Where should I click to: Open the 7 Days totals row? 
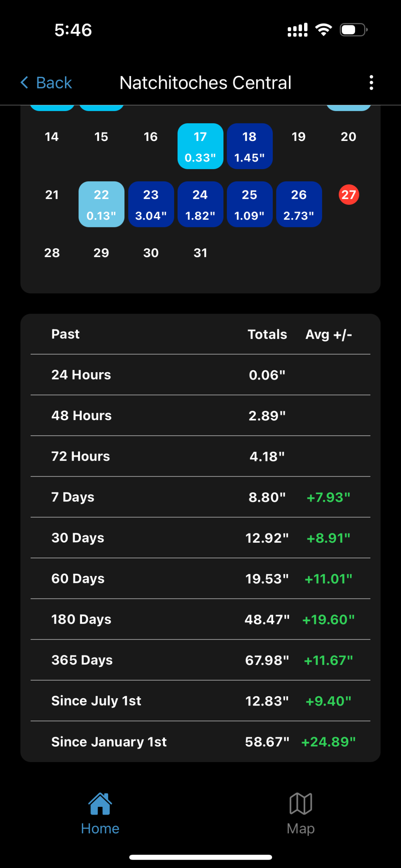200,497
